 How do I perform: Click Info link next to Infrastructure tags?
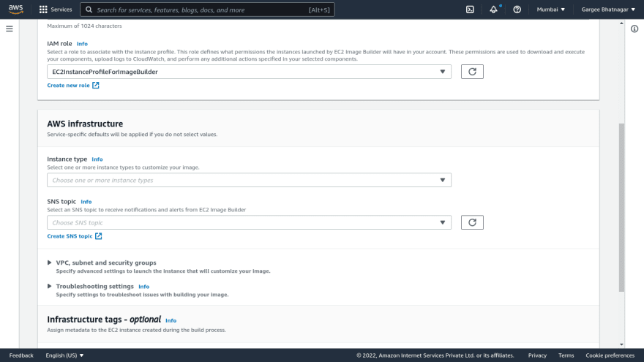[x=171, y=320]
